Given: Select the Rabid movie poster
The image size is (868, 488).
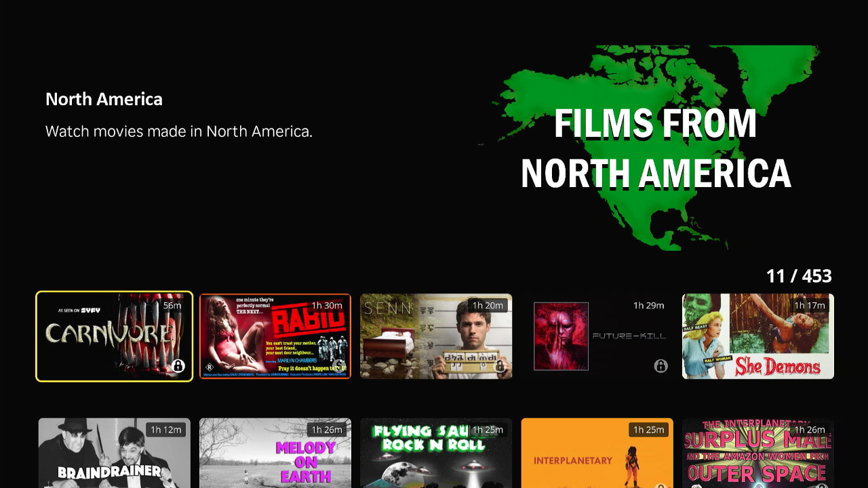Looking at the screenshot, I should tap(275, 336).
